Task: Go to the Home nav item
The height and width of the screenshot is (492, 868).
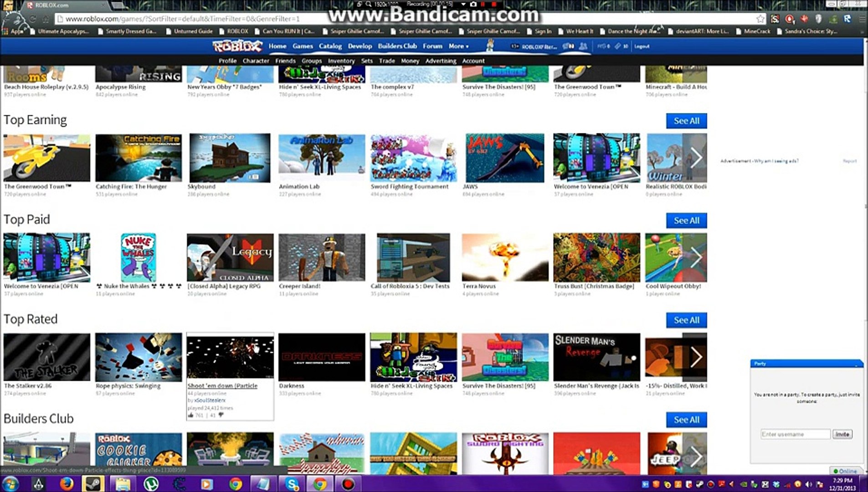Action: [x=277, y=46]
